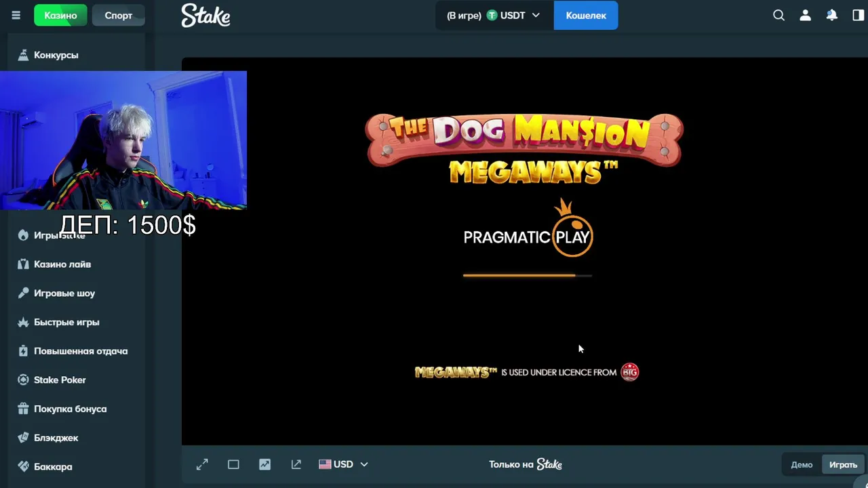Viewport: 868px width, 488px height.
Task: Open live stats chart icon
Action: 264,464
